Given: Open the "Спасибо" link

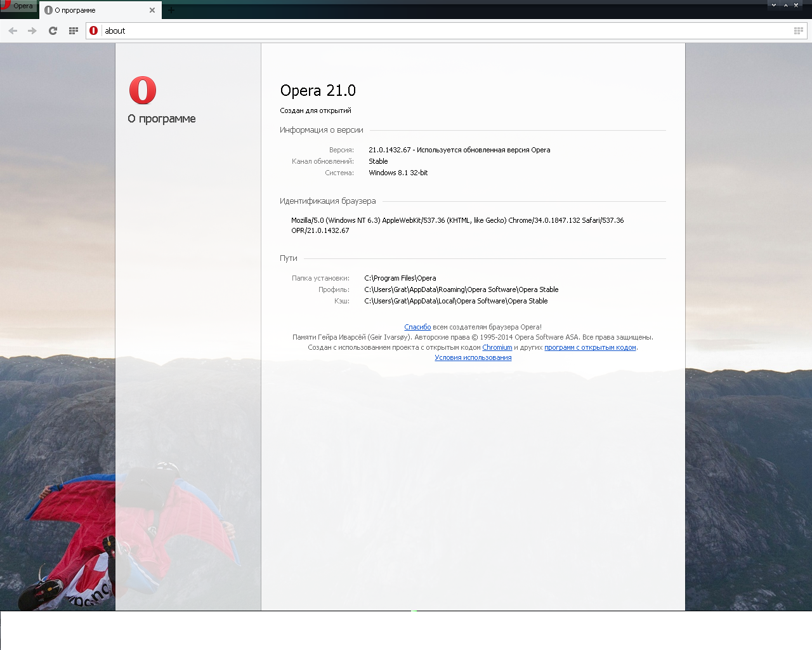Looking at the screenshot, I should (x=417, y=327).
